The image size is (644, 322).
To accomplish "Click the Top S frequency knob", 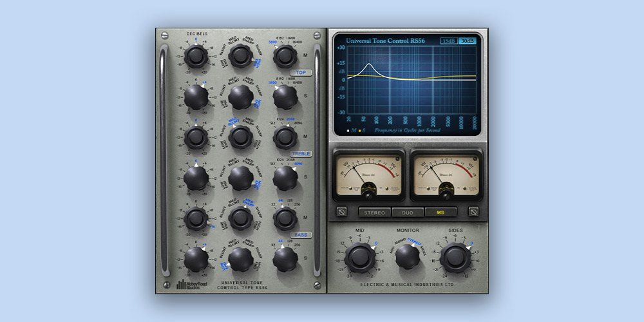I will pyautogui.click(x=285, y=97).
